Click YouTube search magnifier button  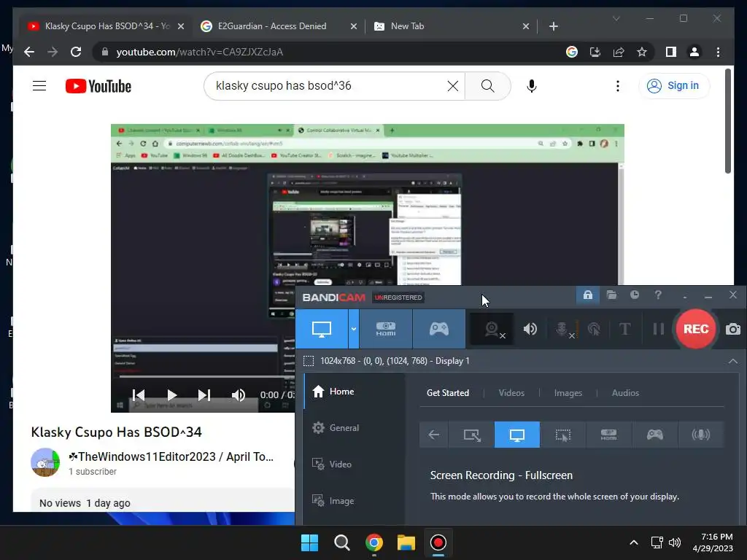pyautogui.click(x=487, y=86)
